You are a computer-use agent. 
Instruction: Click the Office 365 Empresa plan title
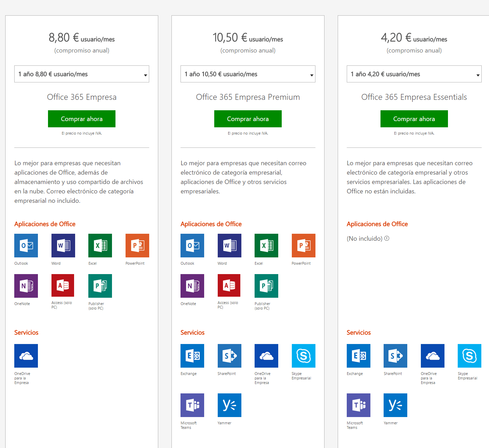pyautogui.click(x=81, y=97)
